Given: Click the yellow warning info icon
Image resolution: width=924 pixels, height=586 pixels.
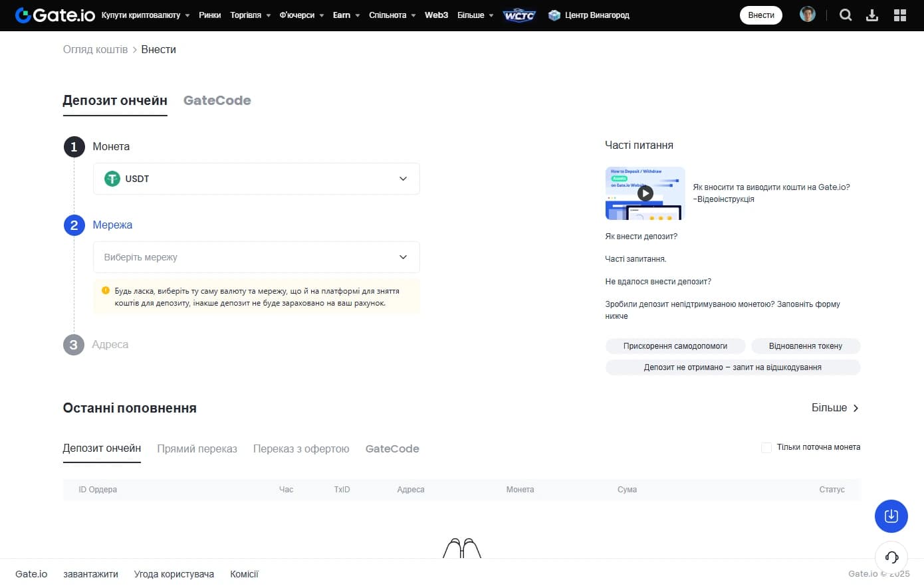Looking at the screenshot, I should 106,290.
